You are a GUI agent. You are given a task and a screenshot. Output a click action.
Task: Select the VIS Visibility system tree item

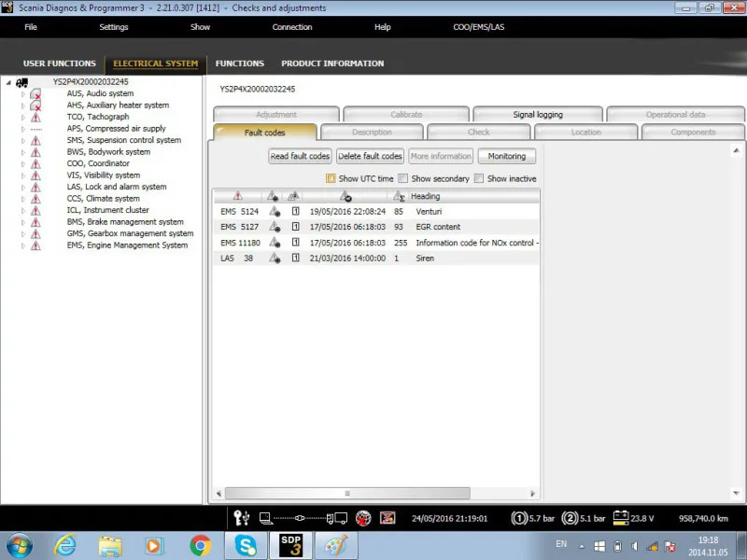click(104, 175)
